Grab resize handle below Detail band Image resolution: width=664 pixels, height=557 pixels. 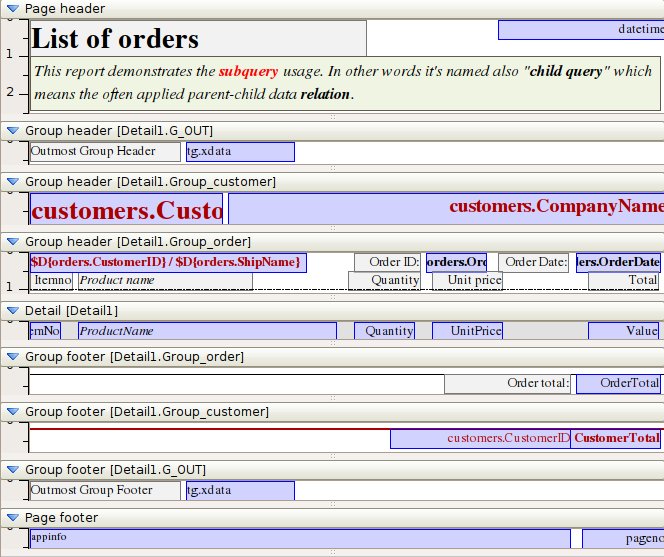click(x=333, y=343)
